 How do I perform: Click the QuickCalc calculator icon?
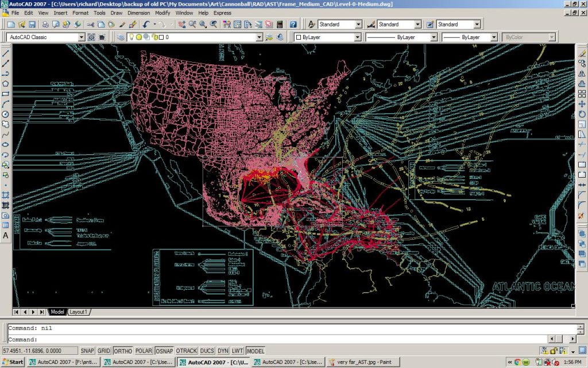(280, 24)
